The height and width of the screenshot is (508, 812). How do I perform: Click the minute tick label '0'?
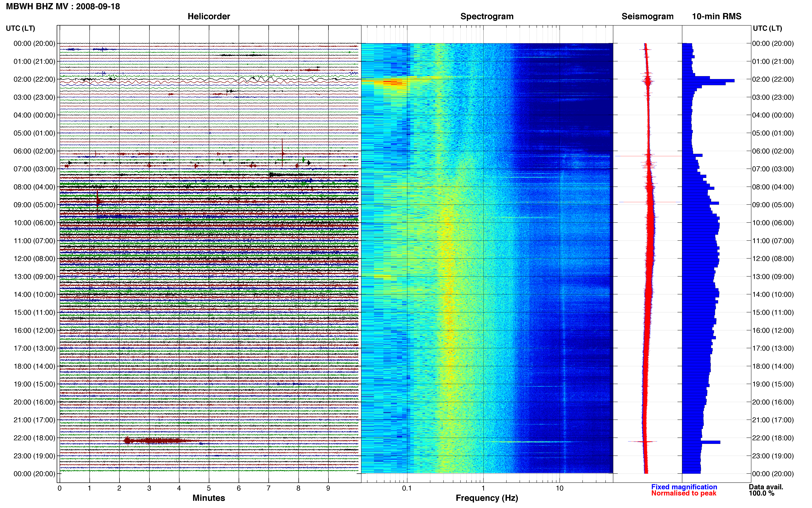pyautogui.click(x=60, y=488)
